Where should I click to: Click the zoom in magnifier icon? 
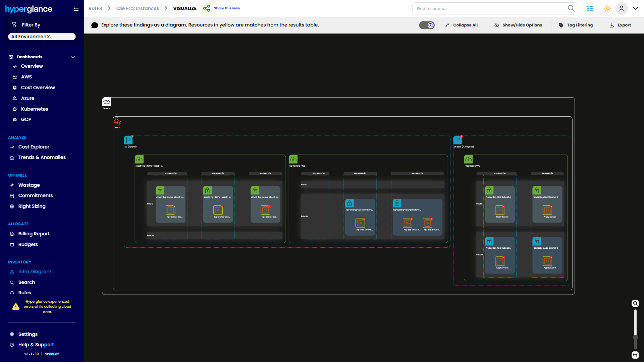[x=635, y=303]
